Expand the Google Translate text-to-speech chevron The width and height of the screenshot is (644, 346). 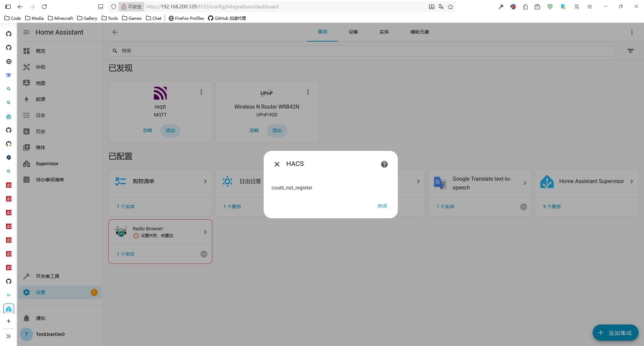tap(525, 183)
